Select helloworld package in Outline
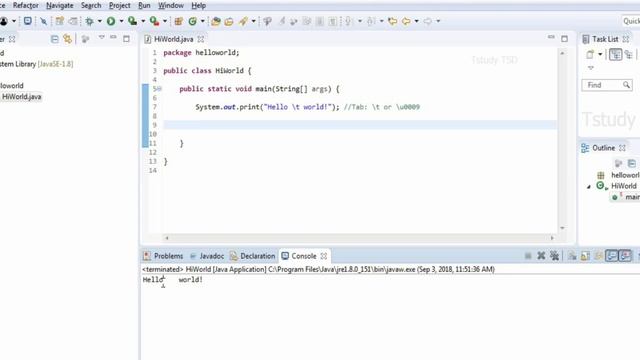This screenshot has width=640, height=360. (x=625, y=175)
